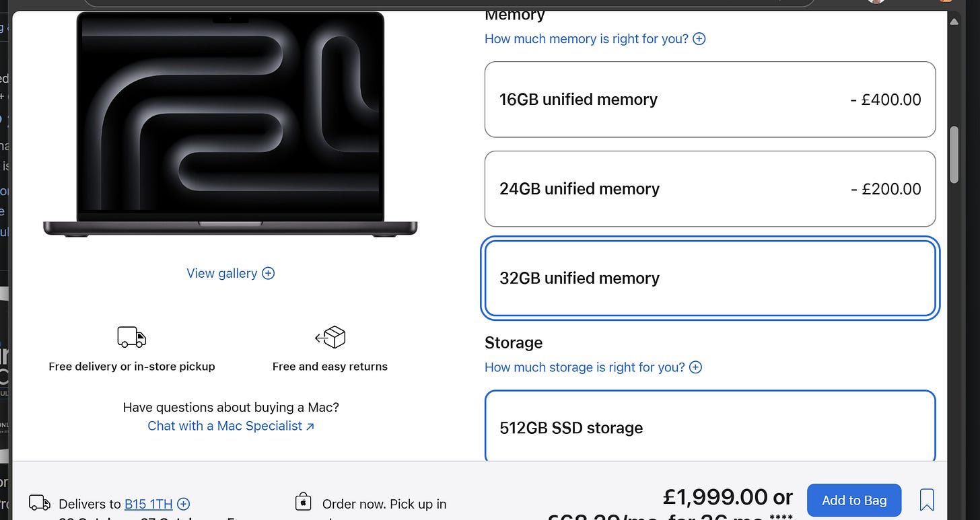Select the 24GB unified memory option
980x520 pixels.
click(710, 189)
